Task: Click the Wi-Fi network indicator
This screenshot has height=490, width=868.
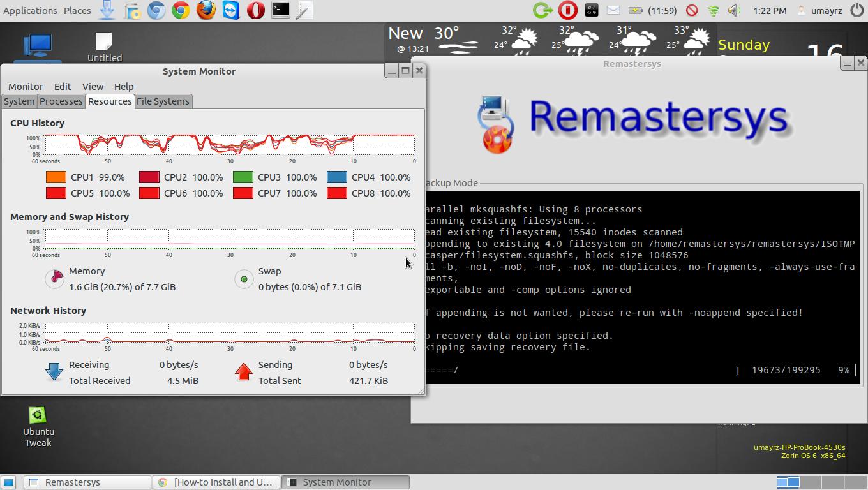Action: 714,10
